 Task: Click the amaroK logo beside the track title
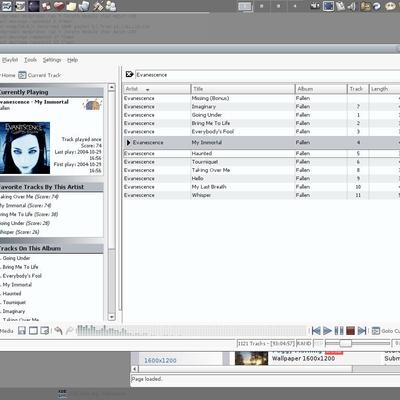[92, 104]
